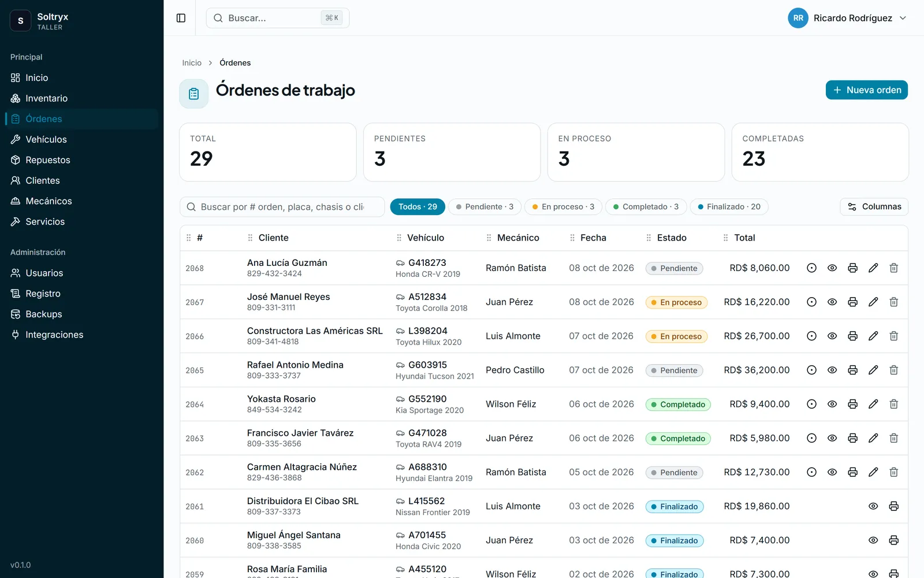
Task: Print finalized order 2060 for Miguel Ángel Santana
Action: [x=893, y=540]
